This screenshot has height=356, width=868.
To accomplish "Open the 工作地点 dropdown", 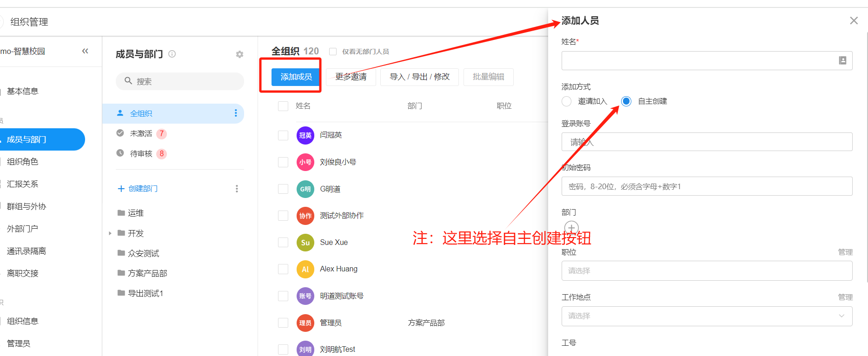I will (706, 316).
